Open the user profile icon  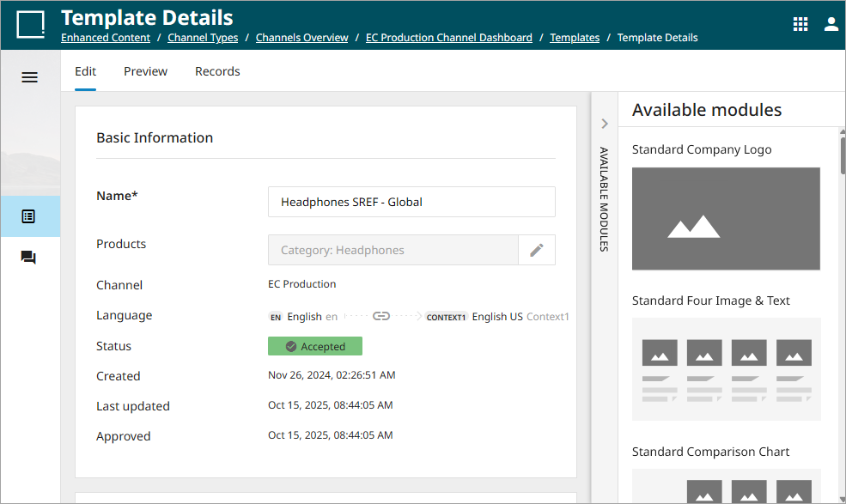[831, 24]
